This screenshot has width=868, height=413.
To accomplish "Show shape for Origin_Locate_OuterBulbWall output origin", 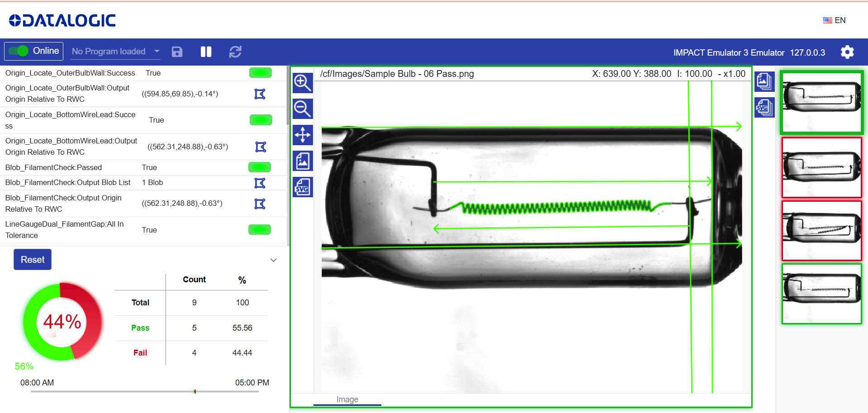I will 260,94.
